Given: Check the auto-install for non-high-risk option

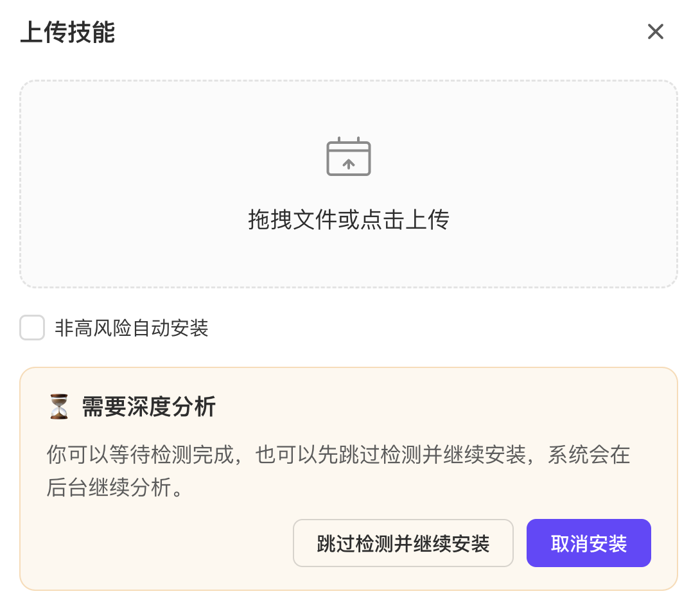Looking at the screenshot, I should [x=32, y=328].
